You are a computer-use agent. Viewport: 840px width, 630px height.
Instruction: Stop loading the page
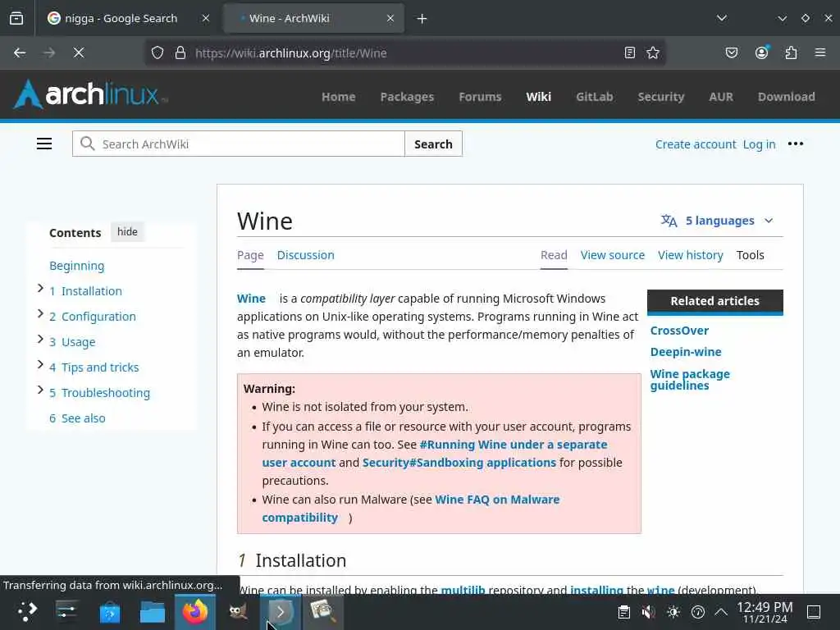(x=79, y=52)
